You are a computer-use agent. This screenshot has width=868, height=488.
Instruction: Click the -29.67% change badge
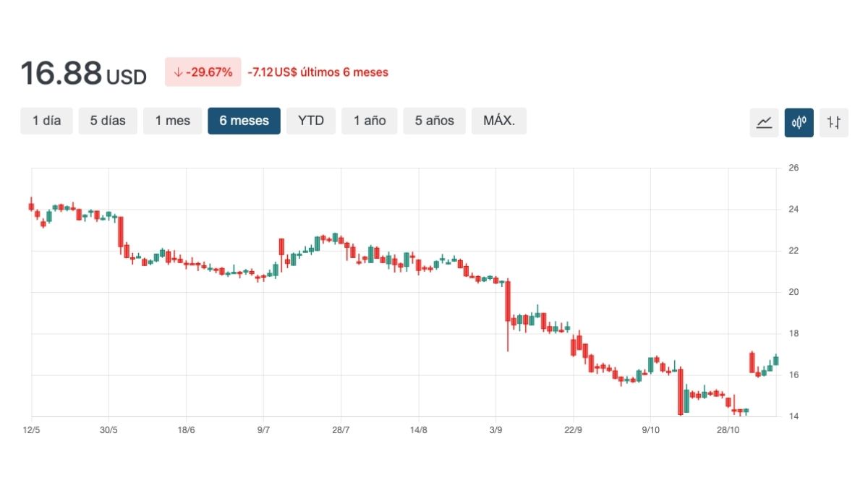[x=203, y=72]
